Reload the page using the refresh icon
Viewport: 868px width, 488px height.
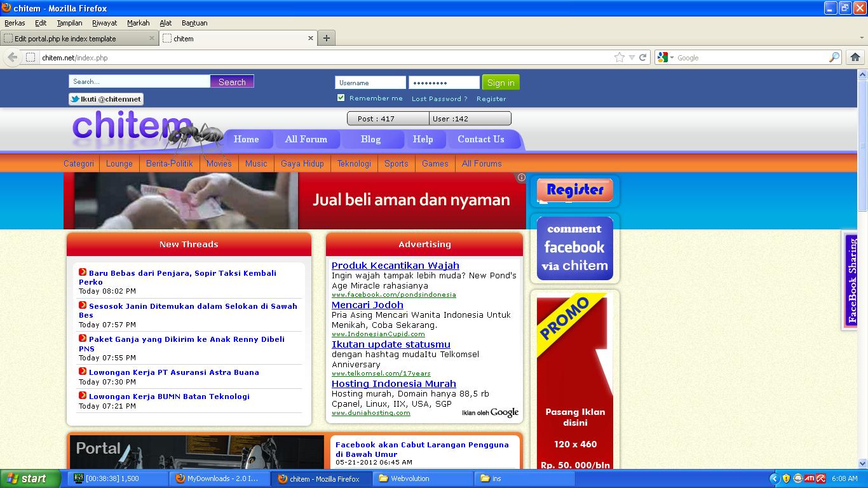pos(642,57)
